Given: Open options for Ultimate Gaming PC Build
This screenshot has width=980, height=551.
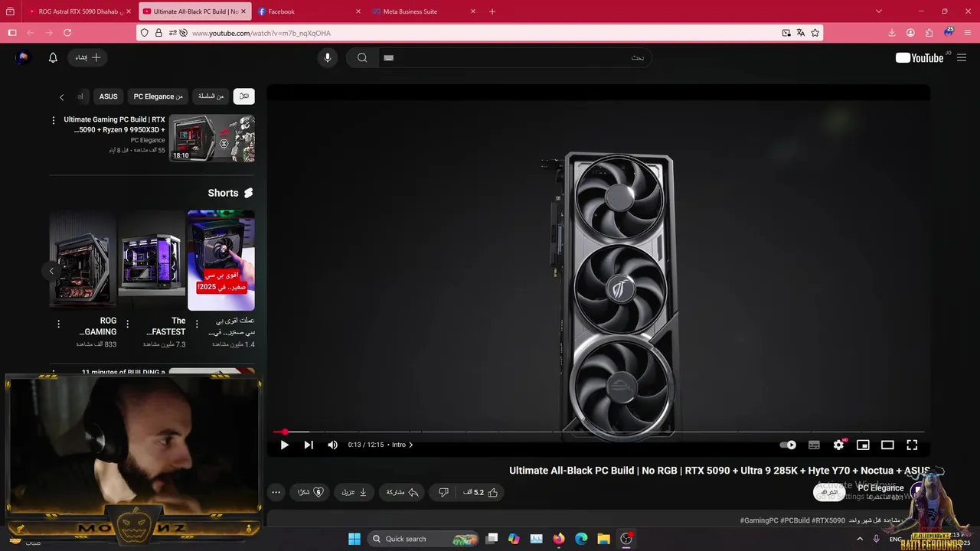Looking at the screenshot, I should (54, 120).
